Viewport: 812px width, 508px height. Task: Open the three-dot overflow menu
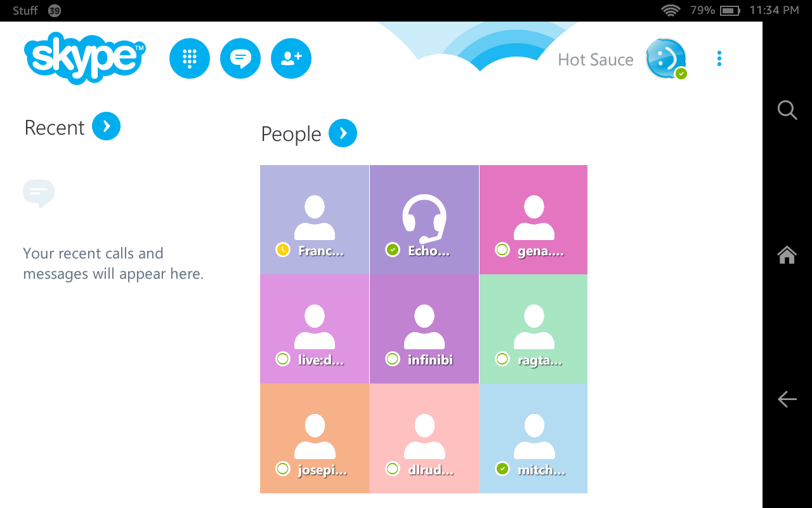pyautogui.click(x=719, y=58)
